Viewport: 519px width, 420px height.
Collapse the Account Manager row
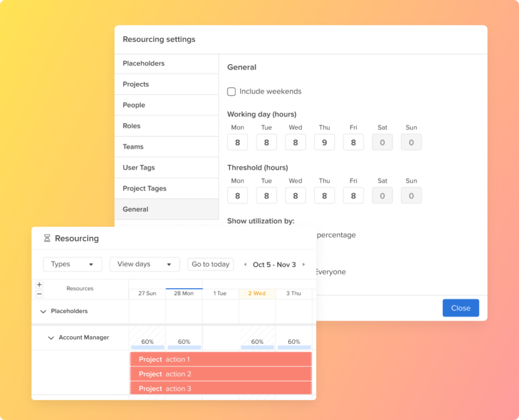coord(51,338)
